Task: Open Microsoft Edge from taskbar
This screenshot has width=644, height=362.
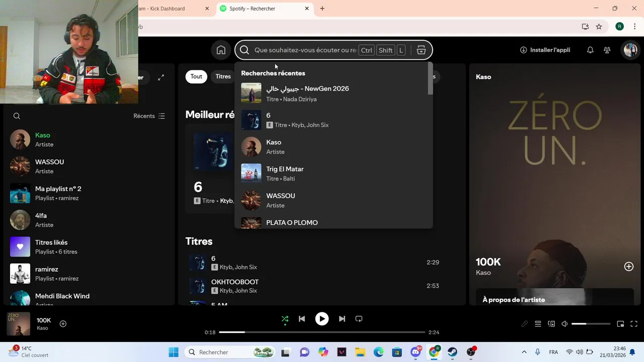Action: (378, 352)
